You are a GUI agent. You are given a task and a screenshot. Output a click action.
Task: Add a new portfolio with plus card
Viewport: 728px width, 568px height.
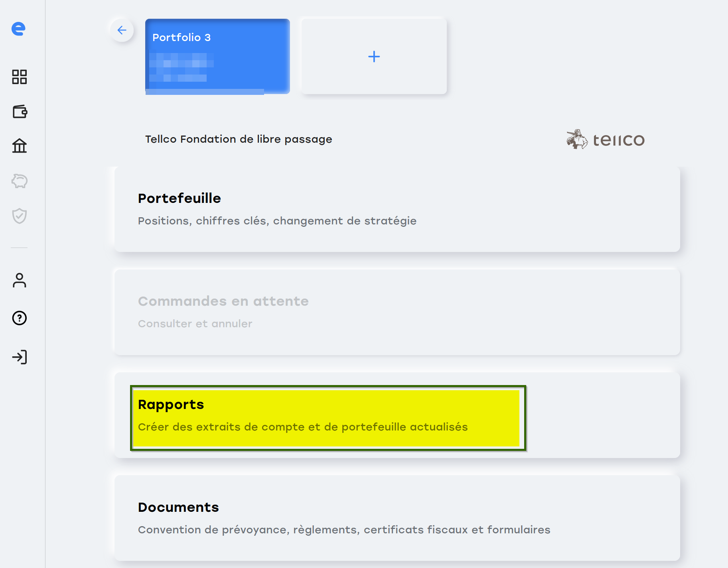[x=374, y=56]
